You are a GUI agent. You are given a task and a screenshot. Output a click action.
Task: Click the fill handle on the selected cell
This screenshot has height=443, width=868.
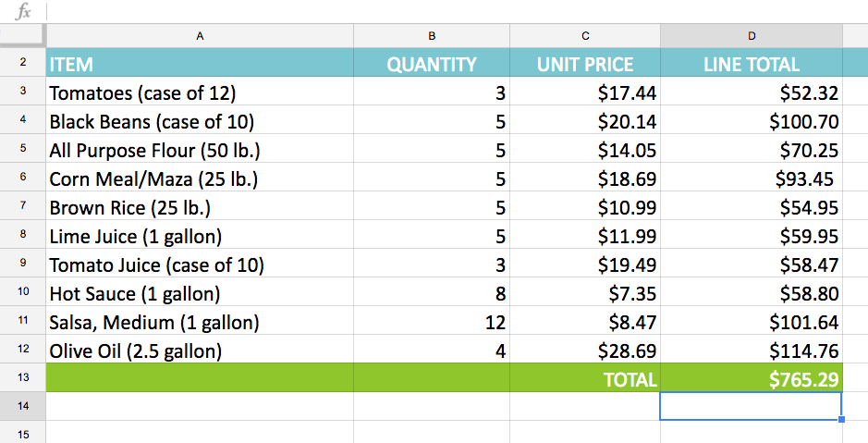pos(841,420)
